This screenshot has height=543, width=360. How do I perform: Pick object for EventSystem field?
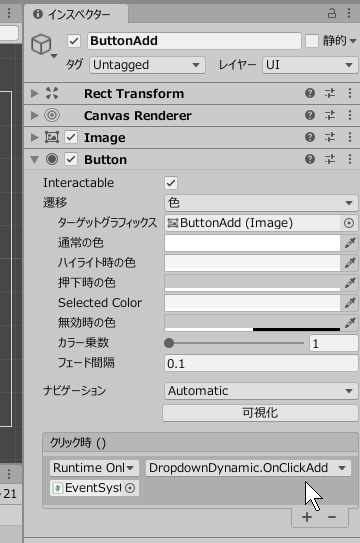(x=130, y=488)
